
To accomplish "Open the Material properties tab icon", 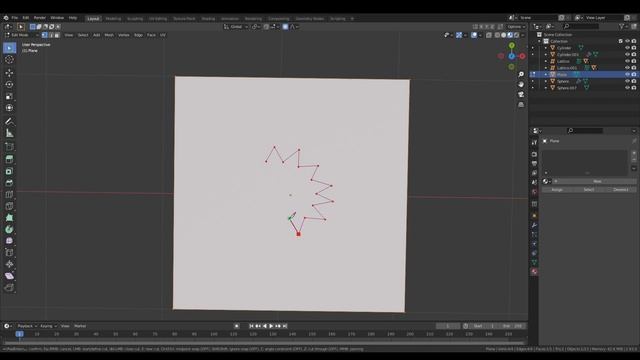I will coord(534,271).
